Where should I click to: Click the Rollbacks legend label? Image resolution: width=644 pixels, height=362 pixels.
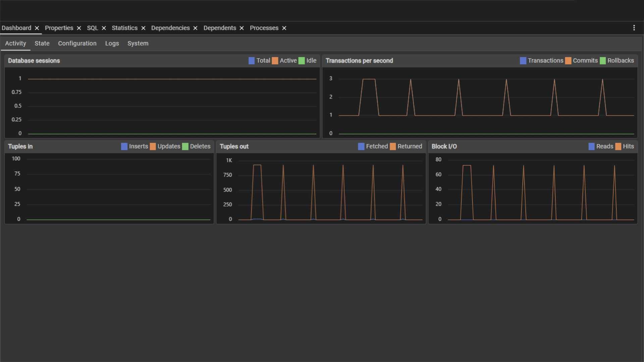coord(621,61)
